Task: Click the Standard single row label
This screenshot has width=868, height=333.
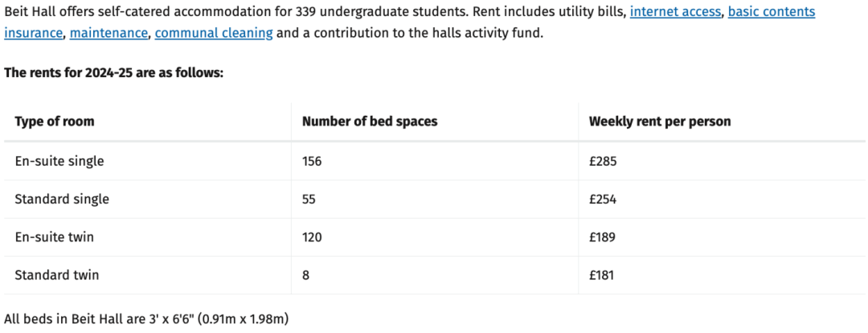Action: (x=62, y=199)
